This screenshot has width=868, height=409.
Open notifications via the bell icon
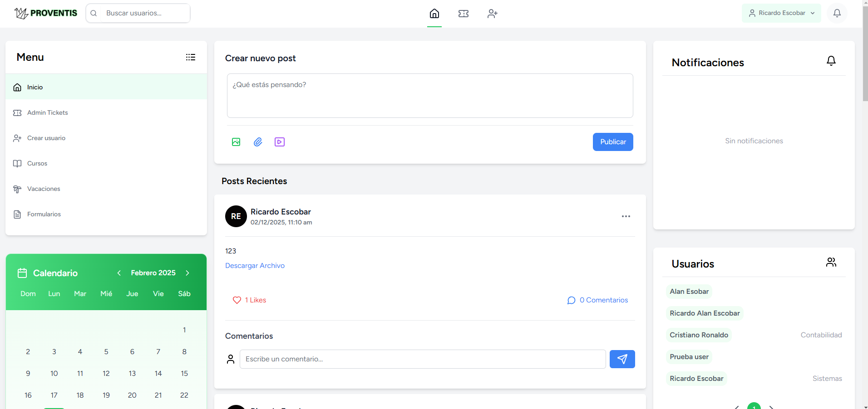[x=837, y=13]
